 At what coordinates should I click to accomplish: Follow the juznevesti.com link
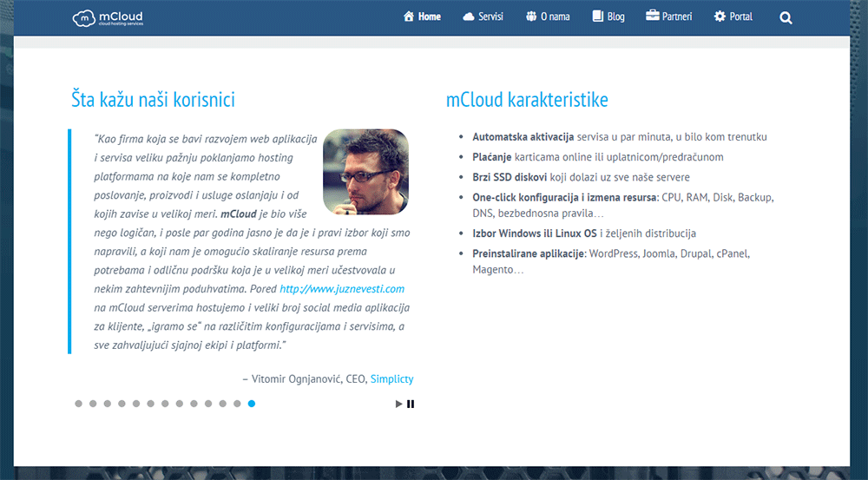click(342, 289)
